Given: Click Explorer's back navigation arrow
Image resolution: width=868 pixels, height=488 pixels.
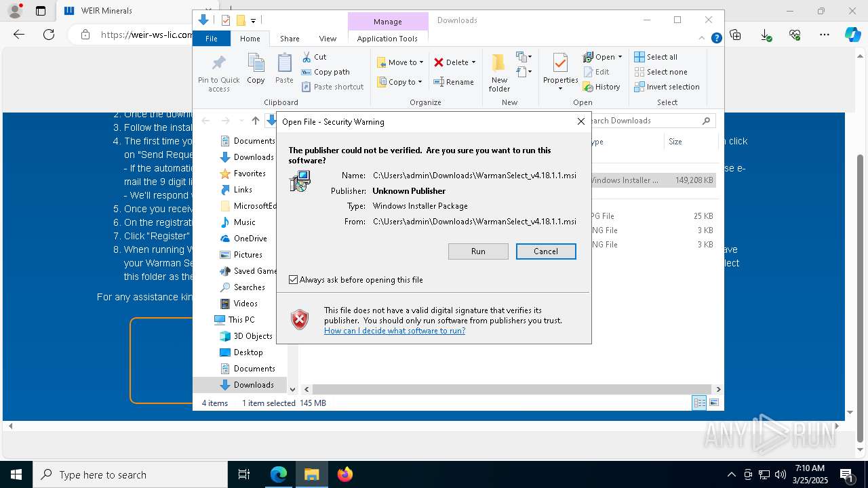Looking at the screenshot, I should [x=206, y=121].
